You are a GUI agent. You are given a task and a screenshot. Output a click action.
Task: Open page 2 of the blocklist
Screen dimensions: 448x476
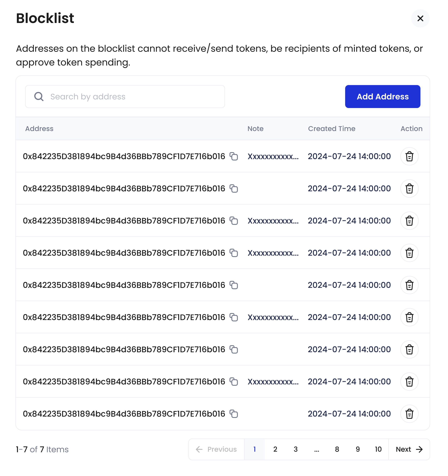(275, 449)
